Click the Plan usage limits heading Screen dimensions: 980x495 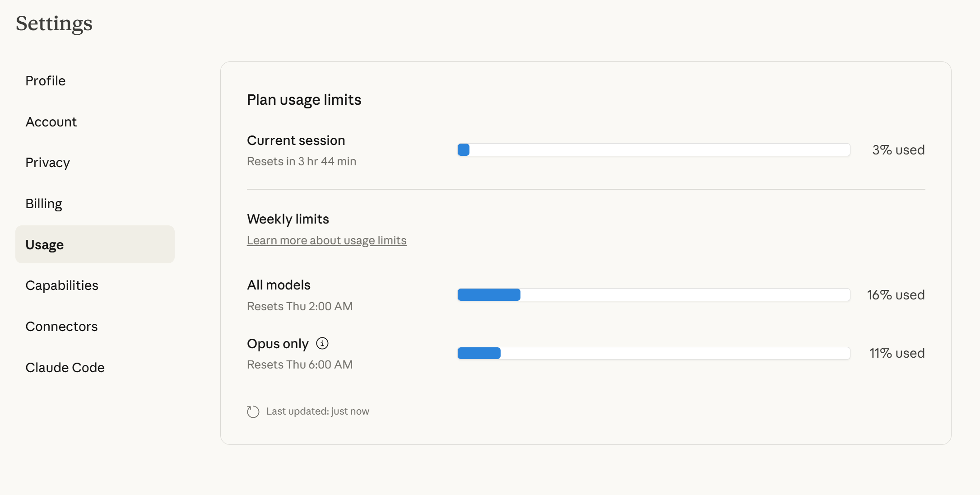tap(304, 100)
